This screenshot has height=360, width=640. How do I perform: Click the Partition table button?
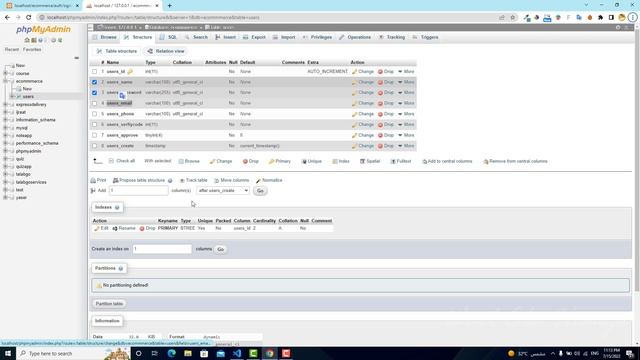click(109, 304)
